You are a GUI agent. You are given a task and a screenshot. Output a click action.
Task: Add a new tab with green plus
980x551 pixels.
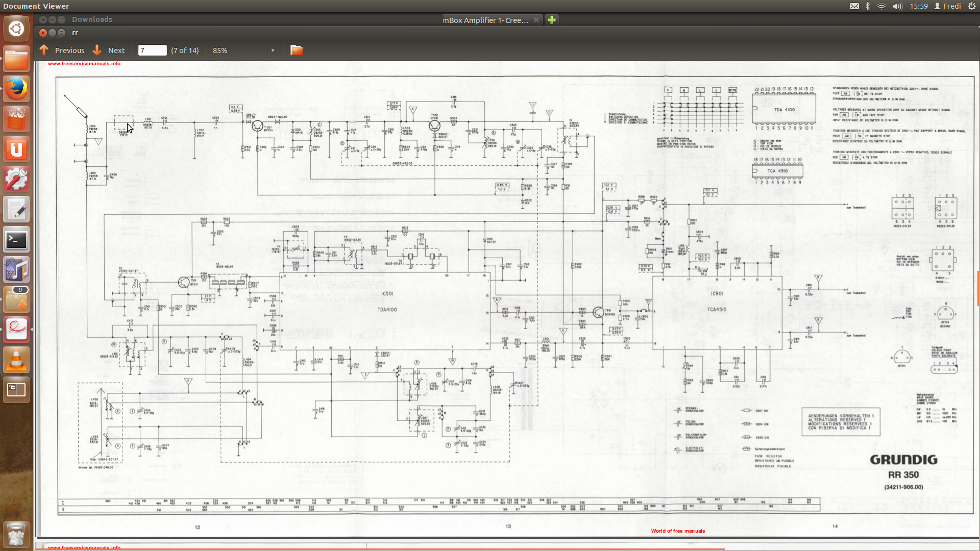pyautogui.click(x=552, y=20)
